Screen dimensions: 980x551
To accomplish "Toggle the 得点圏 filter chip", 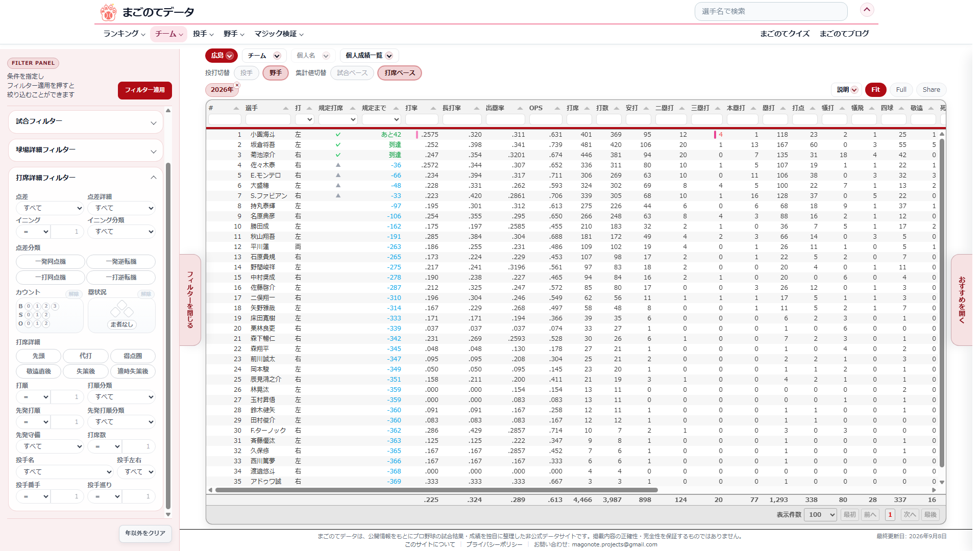I will (x=133, y=356).
